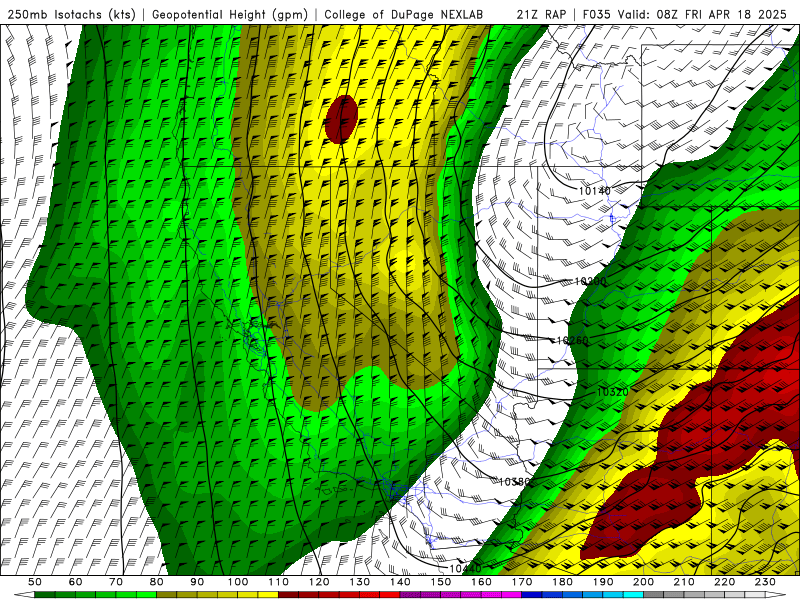
Task: Click the '21Z RAP' model run label
Action: click(541, 14)
